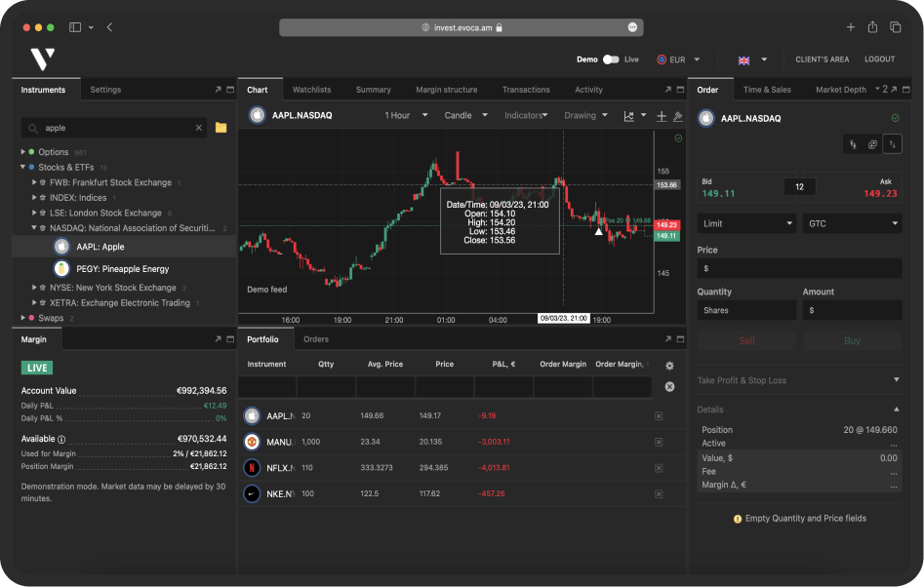Viewport: 924px width, 587px height.
Task: Maximize the Margin panel with the window icon
Action: (230, 339)
